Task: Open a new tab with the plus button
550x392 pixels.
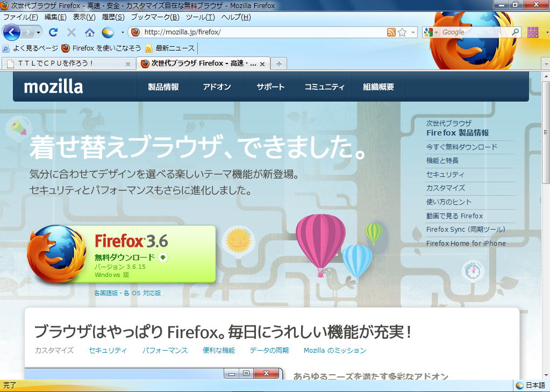Action: 279,64
